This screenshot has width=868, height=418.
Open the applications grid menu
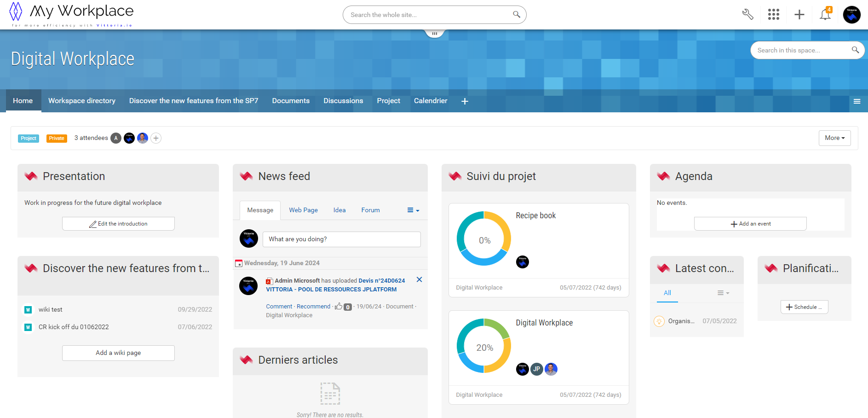click(773, 14)
